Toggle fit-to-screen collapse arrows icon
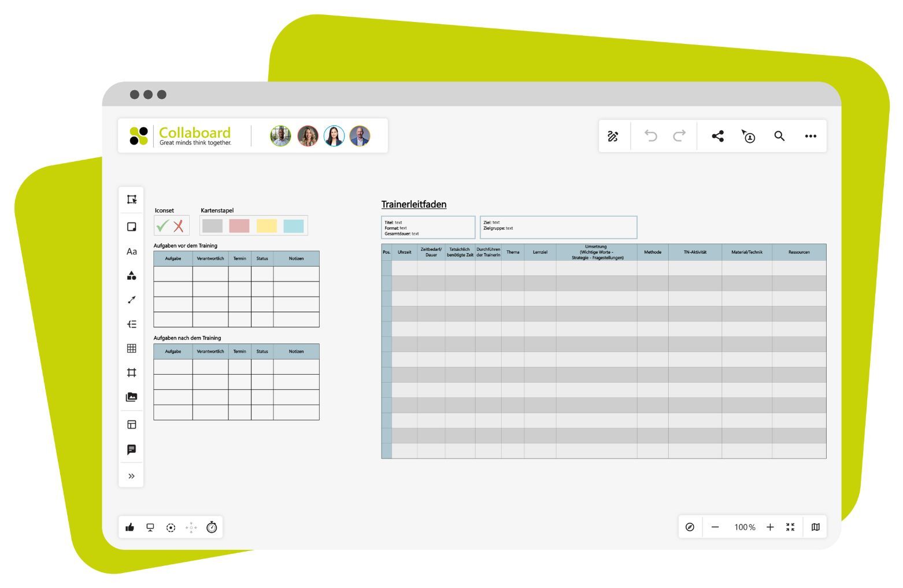Image resolution: width=903 pixels, height=588 pixels. coord(790,527)
